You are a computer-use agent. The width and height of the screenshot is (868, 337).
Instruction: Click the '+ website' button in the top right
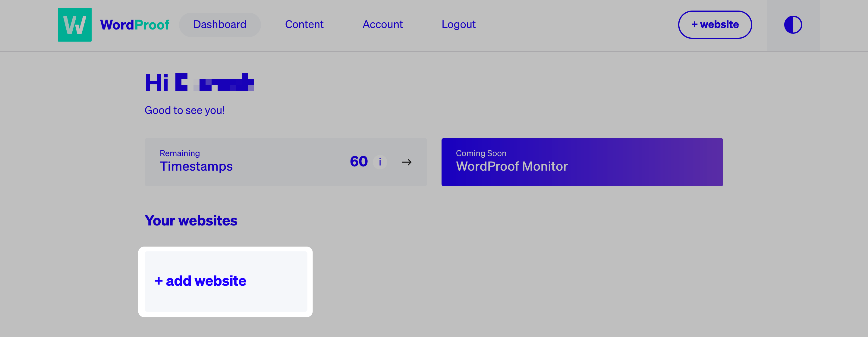[x=715, y=24]
